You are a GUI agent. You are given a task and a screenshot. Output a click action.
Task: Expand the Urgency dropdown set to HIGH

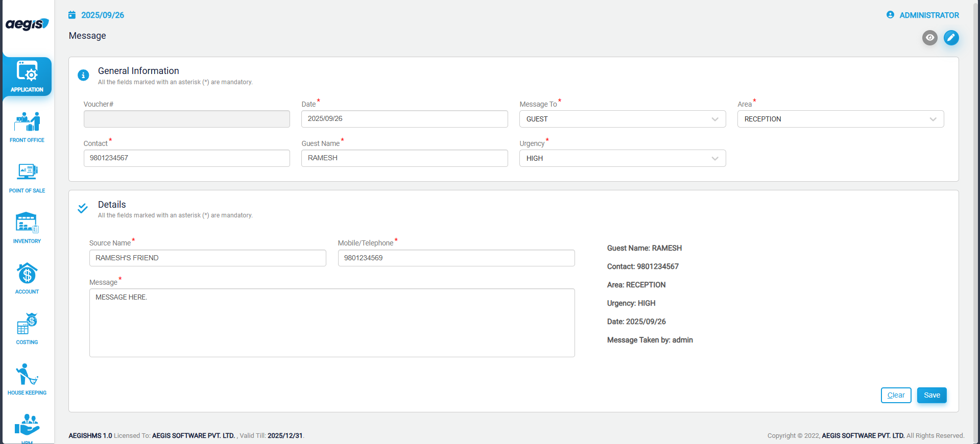[622, 158]
